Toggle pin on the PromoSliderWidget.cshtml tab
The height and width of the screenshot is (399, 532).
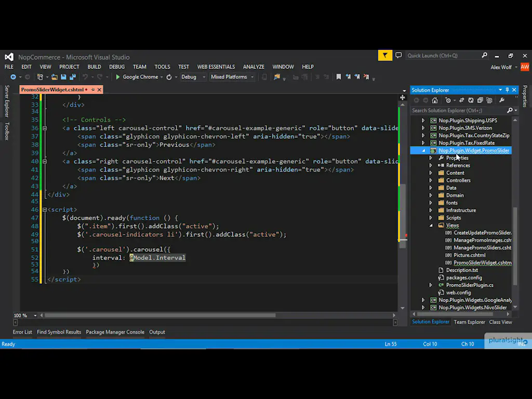tap(92, 90)
